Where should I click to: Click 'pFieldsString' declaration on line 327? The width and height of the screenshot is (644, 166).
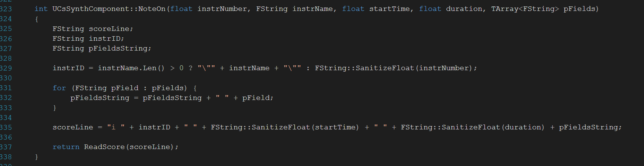click(x=118, y=48)
